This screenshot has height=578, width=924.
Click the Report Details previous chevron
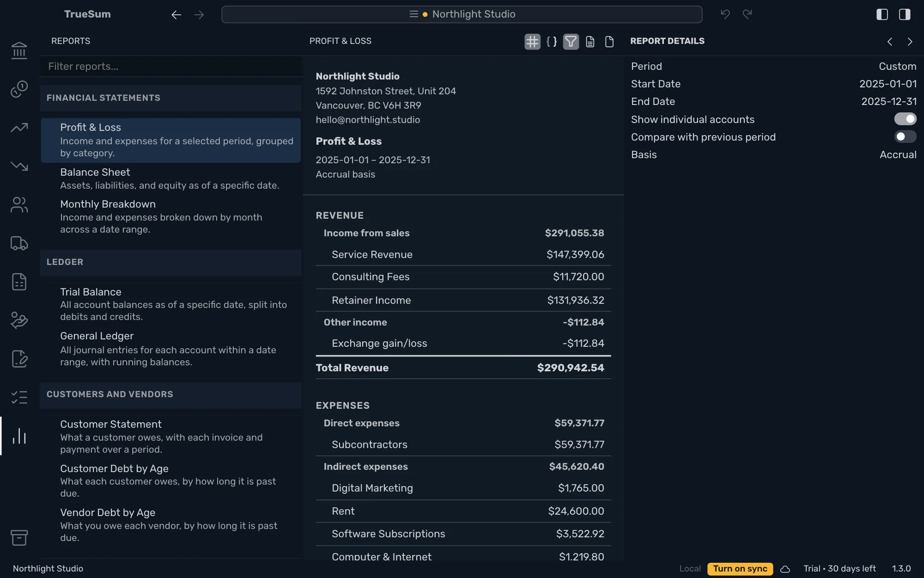coord(890,42)
